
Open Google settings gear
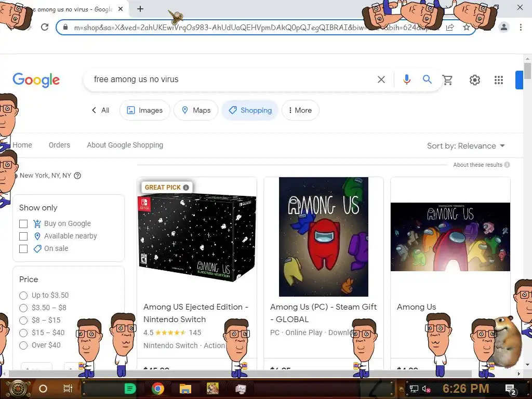[x=475, y=80]
